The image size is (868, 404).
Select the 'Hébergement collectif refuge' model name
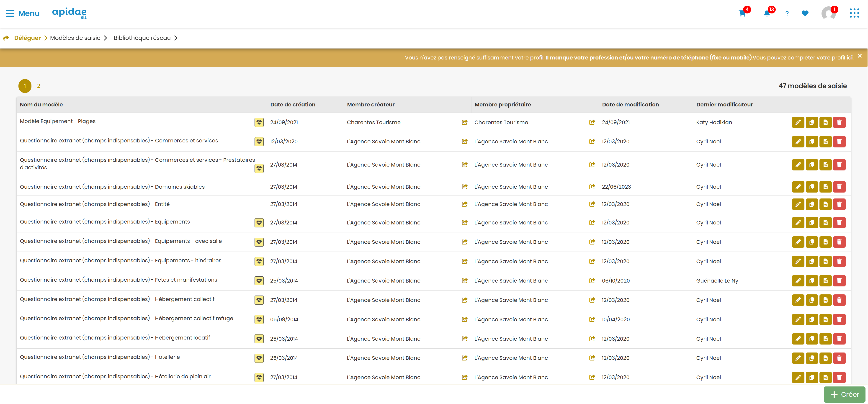(x=126, y=318)
